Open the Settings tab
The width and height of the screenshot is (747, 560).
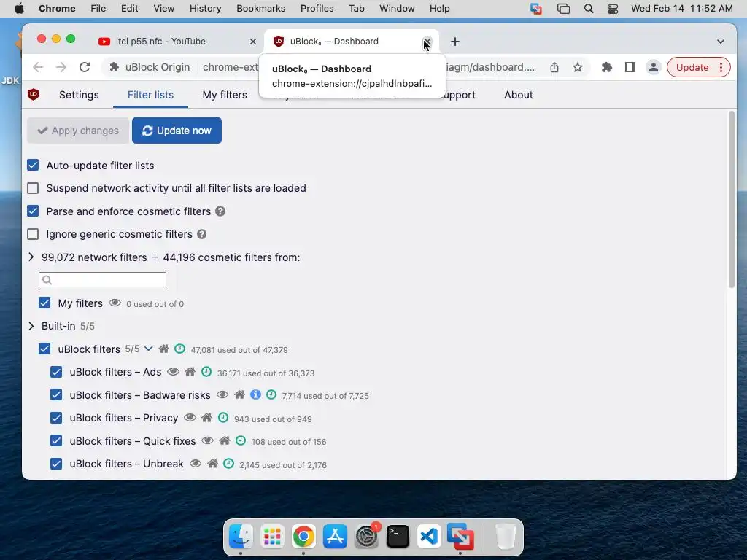coord(79,95)
